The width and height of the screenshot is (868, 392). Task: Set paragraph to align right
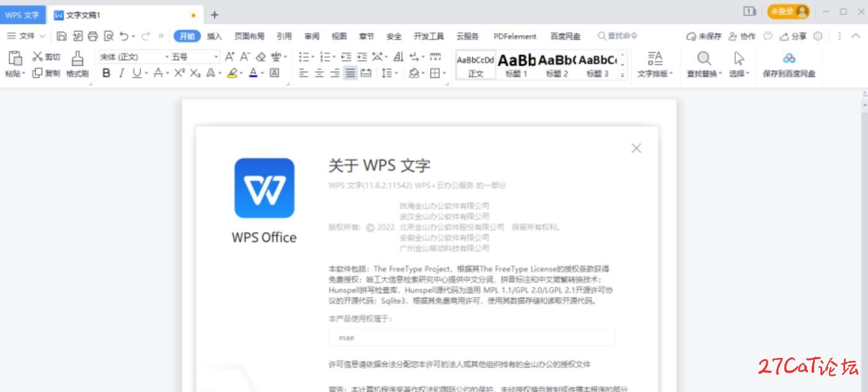(335, 73)
